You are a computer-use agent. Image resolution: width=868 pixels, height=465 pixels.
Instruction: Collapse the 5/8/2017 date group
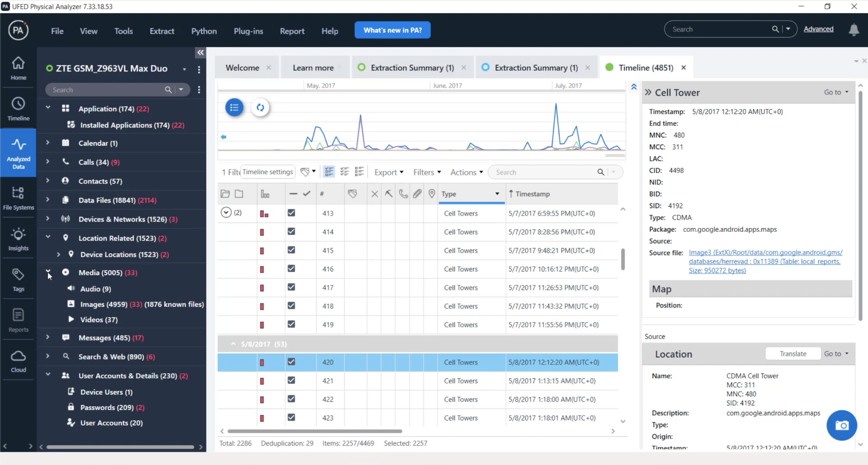(233, 344)
